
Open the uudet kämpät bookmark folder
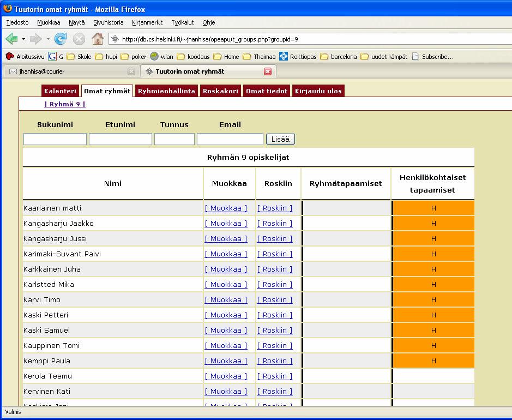point(384,57)
